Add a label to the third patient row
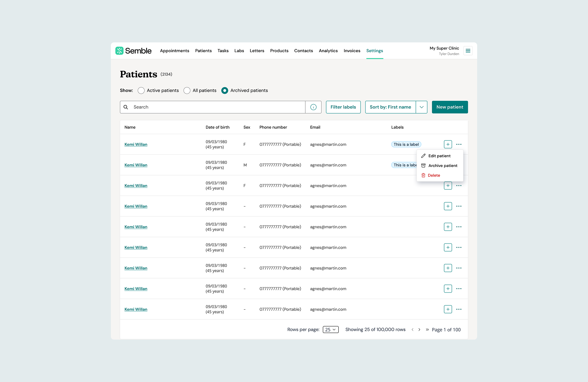 coord(448,186)
